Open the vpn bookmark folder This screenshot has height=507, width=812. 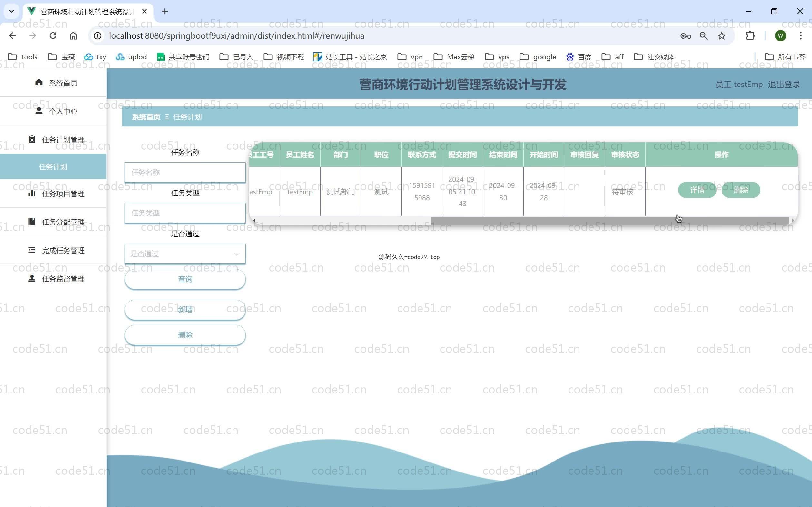pyautogui.click(x=410, y=57)
